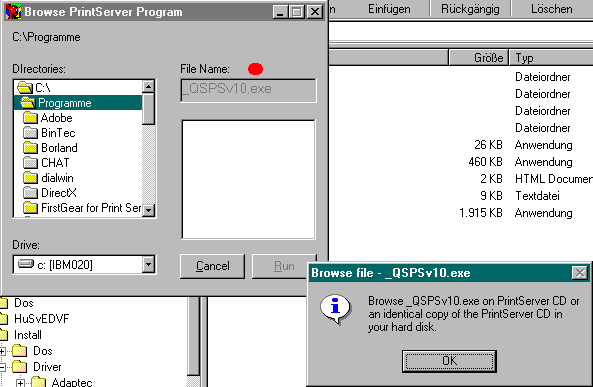Select the HuSvEDVF folder in Explorer tree
Image resolution: width=593 pixels, height=387 pixels.
point(41,319)
